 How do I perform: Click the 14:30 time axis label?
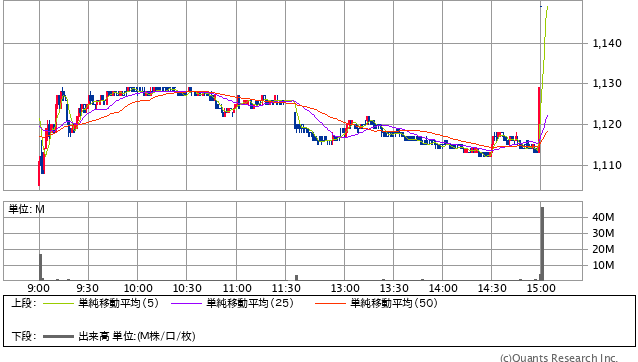[492, 288]
